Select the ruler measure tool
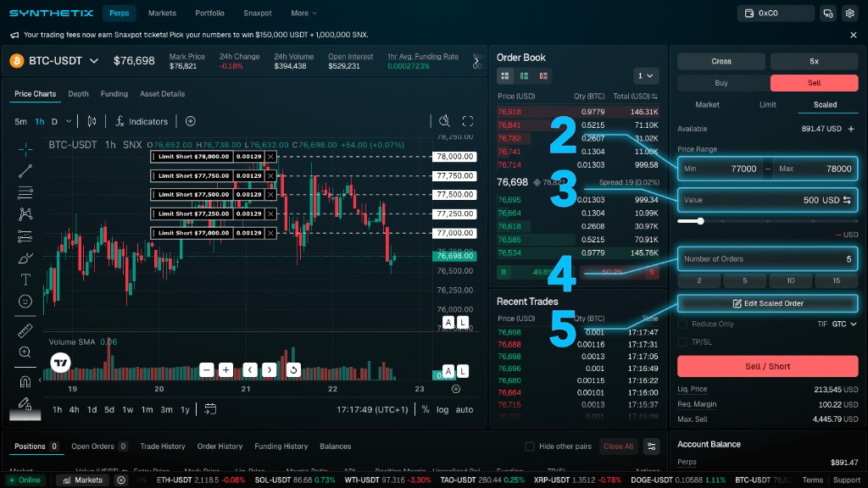This screenshot has width=868, height=488. [25, 331]
